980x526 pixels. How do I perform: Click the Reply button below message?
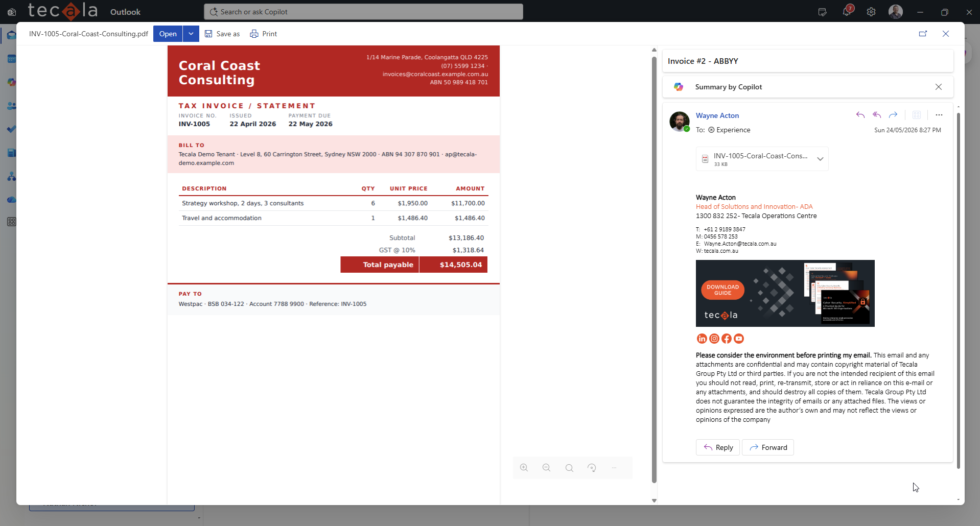click(718, 447)
